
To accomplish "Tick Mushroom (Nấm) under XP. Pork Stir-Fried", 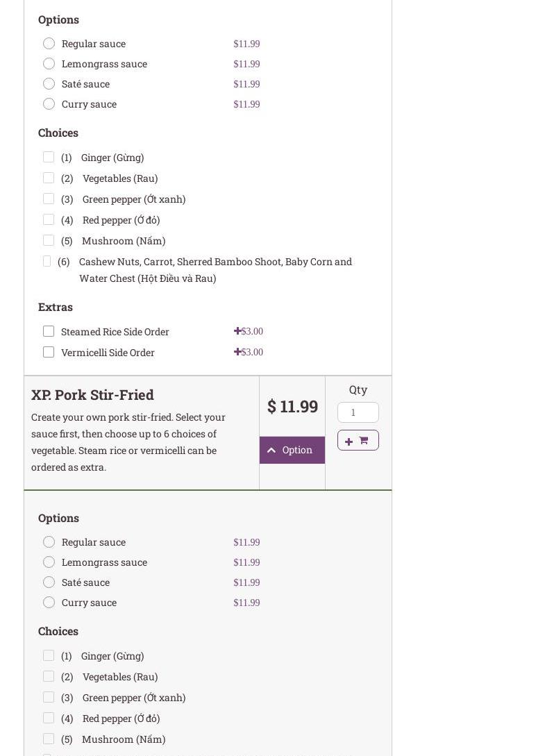I will coord(49,739).
